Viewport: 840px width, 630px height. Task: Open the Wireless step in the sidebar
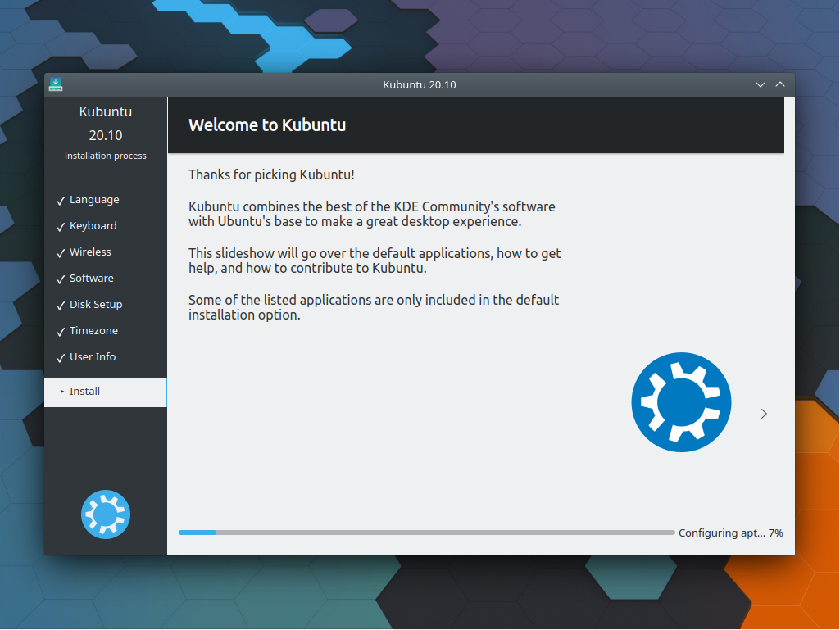point(84,252)
